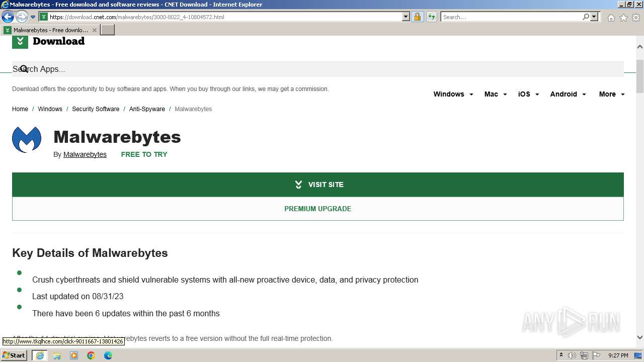
Task: Click the PREMIUM UPGRADE button
Action: click(x=318, y=209)
